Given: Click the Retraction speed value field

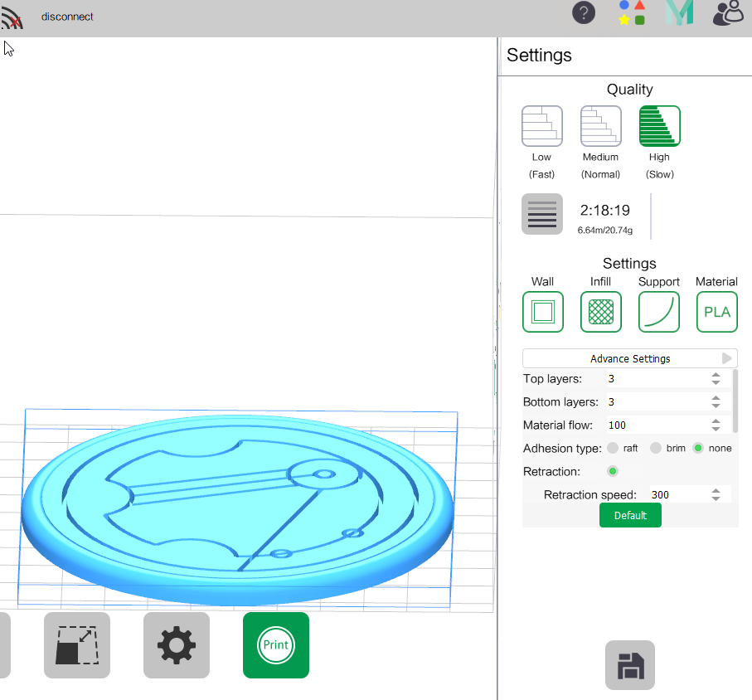Looking at the screenshot, I should pyautogui.click(x=679, y=494).
